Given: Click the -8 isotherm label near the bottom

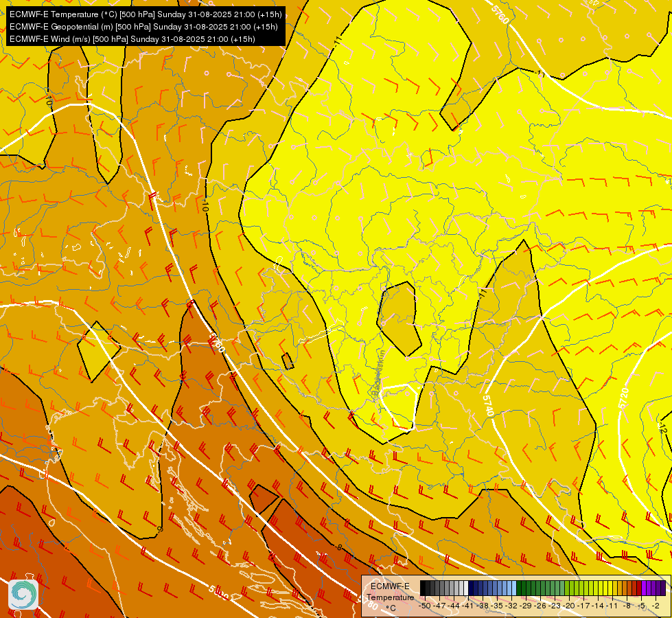Looking at the screenshot, I should [339, 547].
